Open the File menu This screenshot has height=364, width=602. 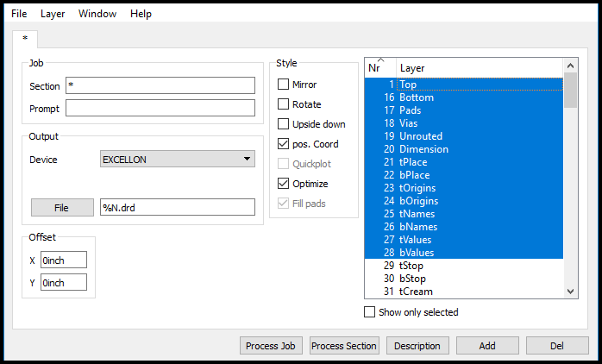(19, 14)
